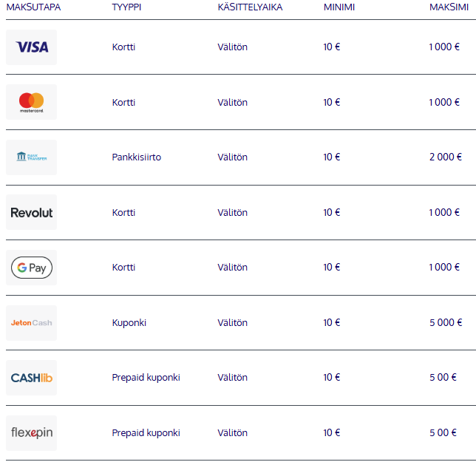Click Prepaid kuponki in the flexepin row

146,432
